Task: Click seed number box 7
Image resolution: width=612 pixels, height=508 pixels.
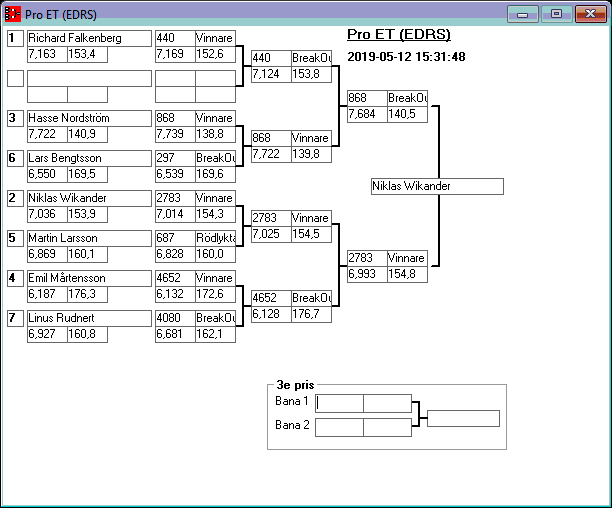Action: (x=15, y=318)
